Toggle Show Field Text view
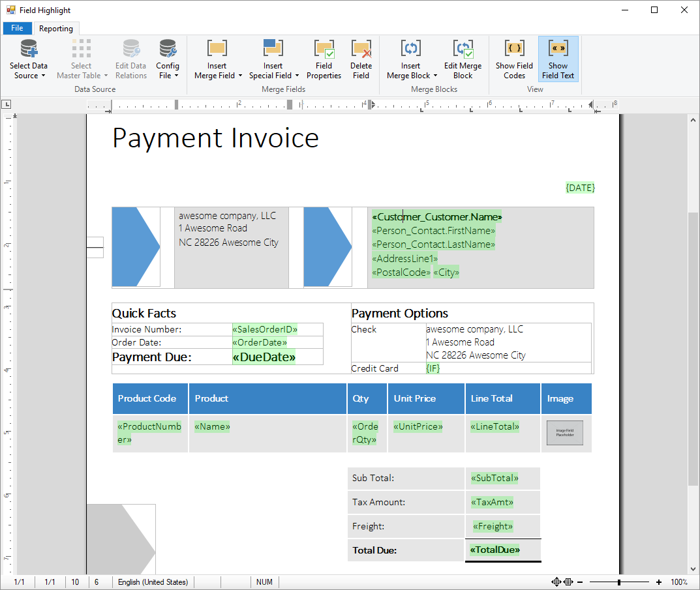Viewport: 700px width, 590px height. click(x=558, y=50)
